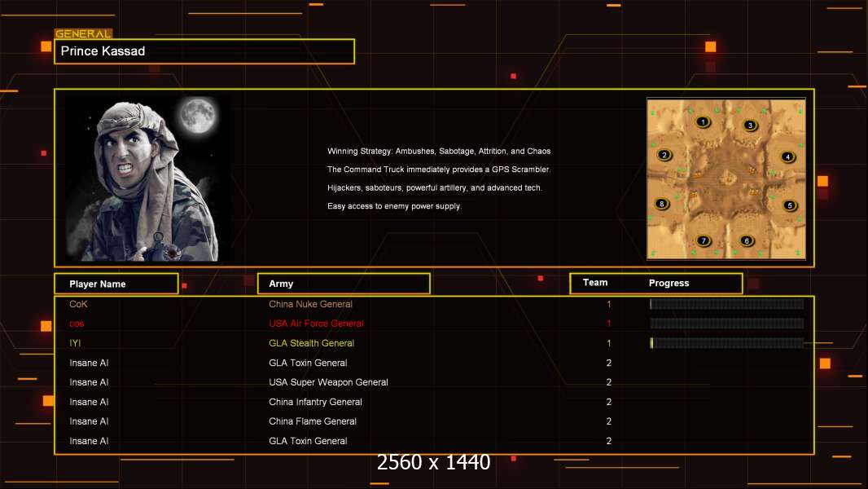
Task: Click team number in CoK row
Action: [x=608, y=304]
